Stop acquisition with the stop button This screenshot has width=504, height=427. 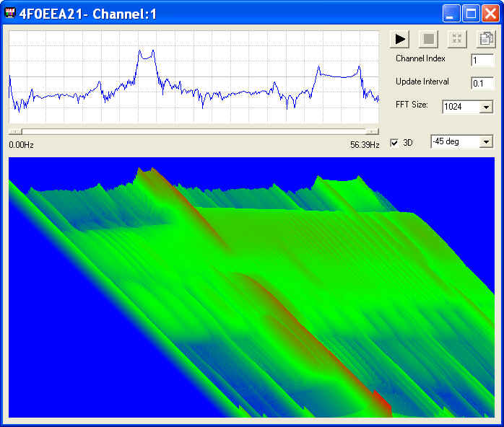pos(428,39)
